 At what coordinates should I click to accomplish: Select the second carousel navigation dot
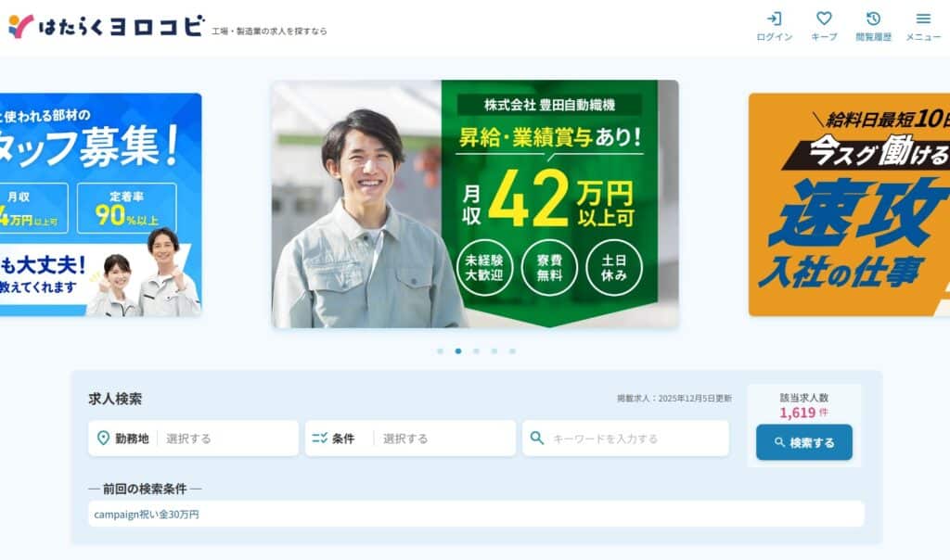[x=456, y=351]
